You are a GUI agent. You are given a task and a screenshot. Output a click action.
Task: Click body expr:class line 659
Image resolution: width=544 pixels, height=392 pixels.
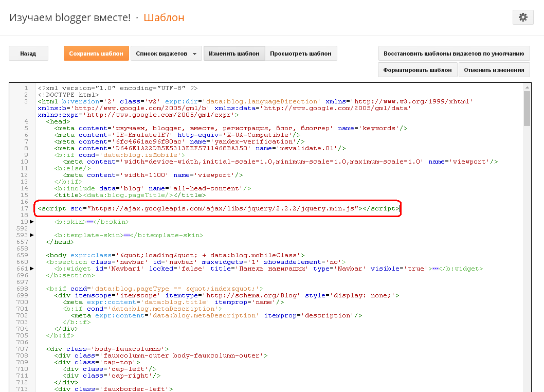click(175, 255)
